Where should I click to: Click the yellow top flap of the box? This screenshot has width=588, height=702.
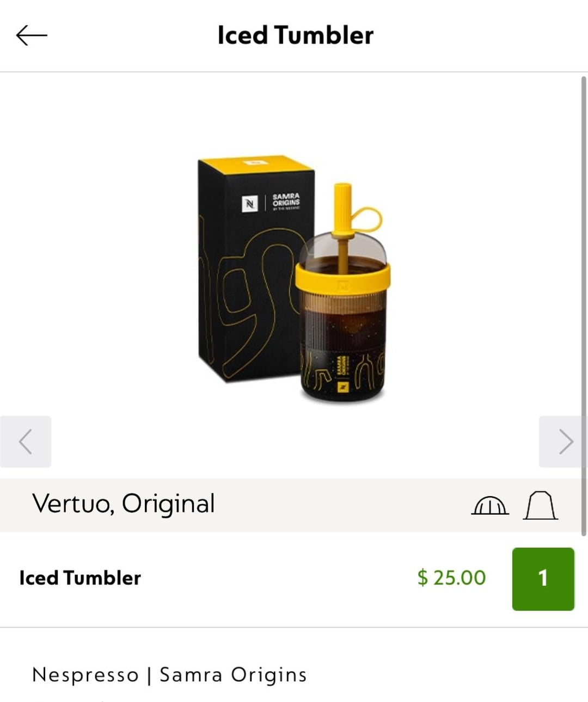[256, 163]
